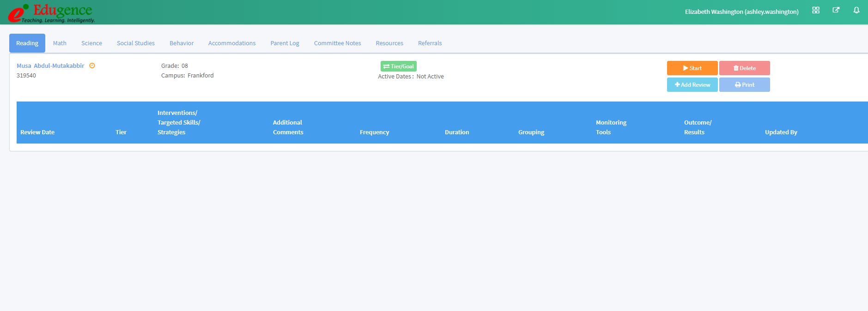Viewport: 868px width, 311px height.
Task: Print the intervention record
Action: pyautogui.click(x=745, y=85)
